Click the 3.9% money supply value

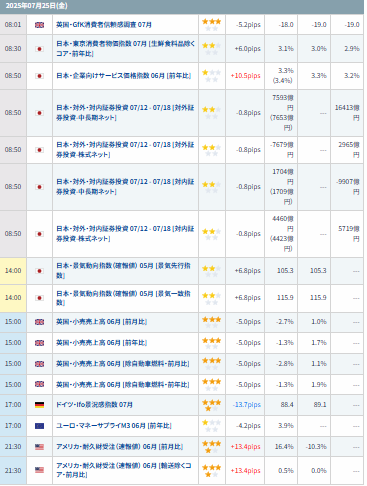[286, 426]
